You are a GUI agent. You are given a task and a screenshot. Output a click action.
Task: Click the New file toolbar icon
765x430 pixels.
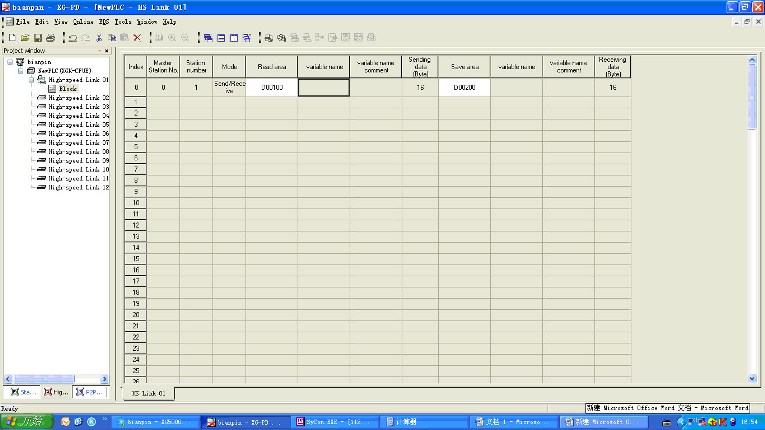[x=11, y=37]
